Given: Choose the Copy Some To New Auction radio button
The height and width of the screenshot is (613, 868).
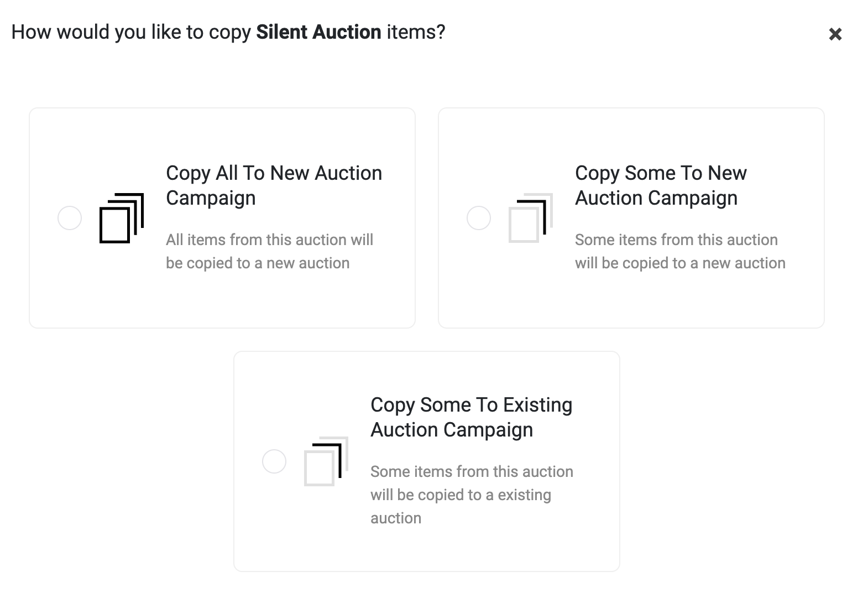Looking at the screenshot, I should 479,218.
